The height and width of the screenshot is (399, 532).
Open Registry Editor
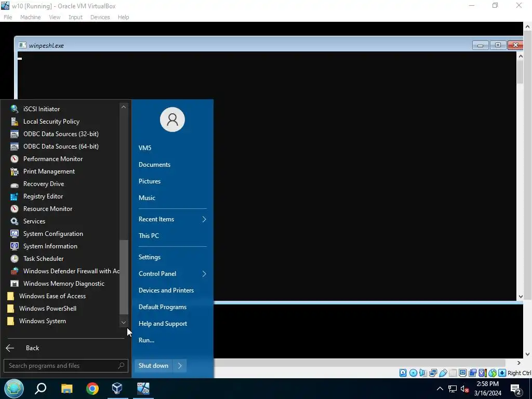(x=43, y=196)
